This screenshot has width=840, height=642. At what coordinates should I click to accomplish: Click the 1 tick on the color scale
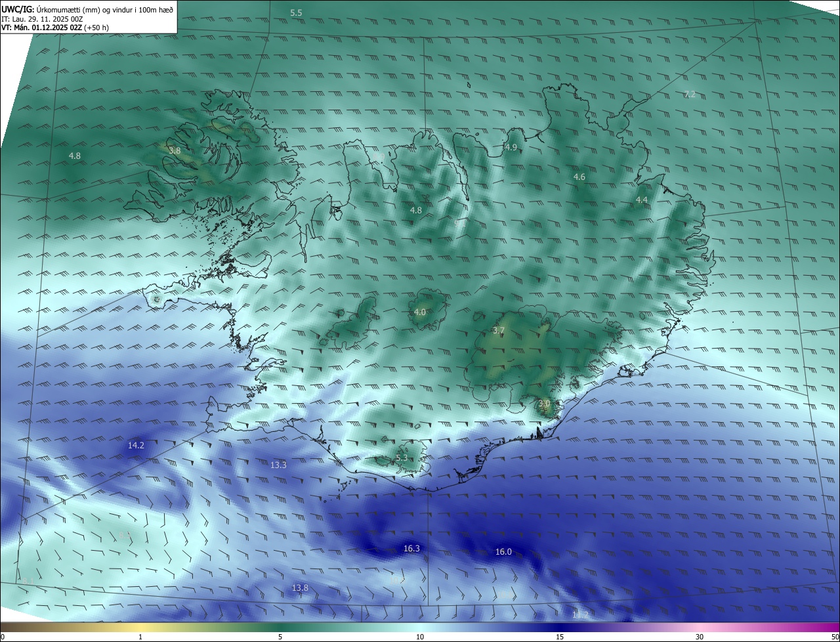(140, 637)
